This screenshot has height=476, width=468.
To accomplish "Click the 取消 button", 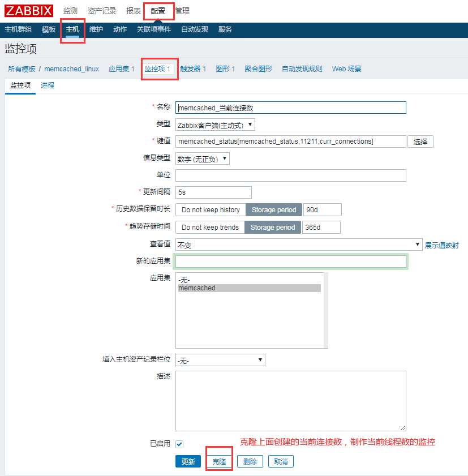I will (x=281, y=461).
